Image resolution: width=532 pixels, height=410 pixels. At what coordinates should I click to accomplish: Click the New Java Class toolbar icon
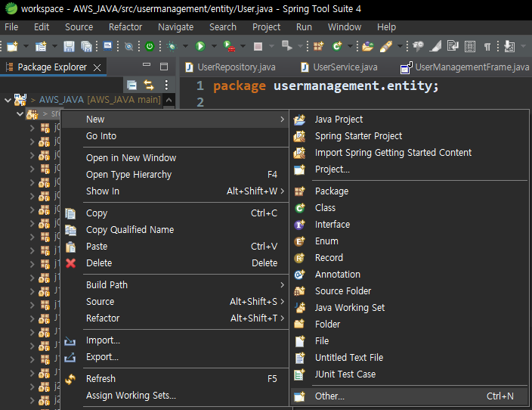tap(337, 46)
